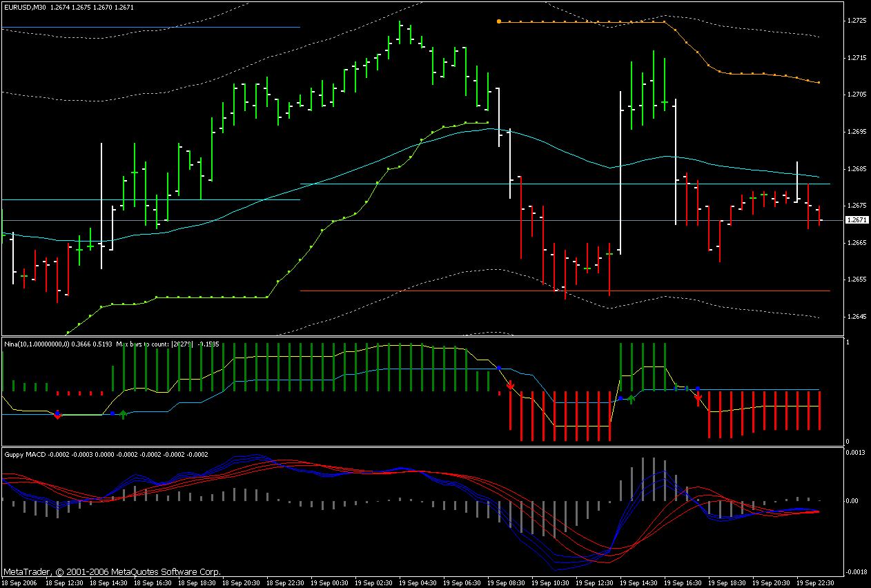Click the green buy arrow near 19 Sep 14:30
Image resolution: width=871 pixels, height=588 pixels.
[x=631, y=398]
